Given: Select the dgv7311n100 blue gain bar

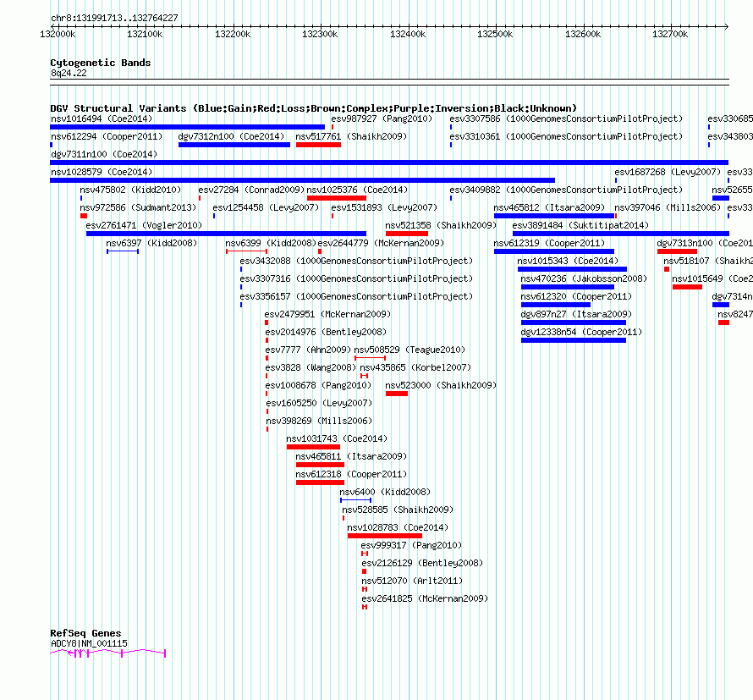Looking at the screenshot, I should [389, 163].
